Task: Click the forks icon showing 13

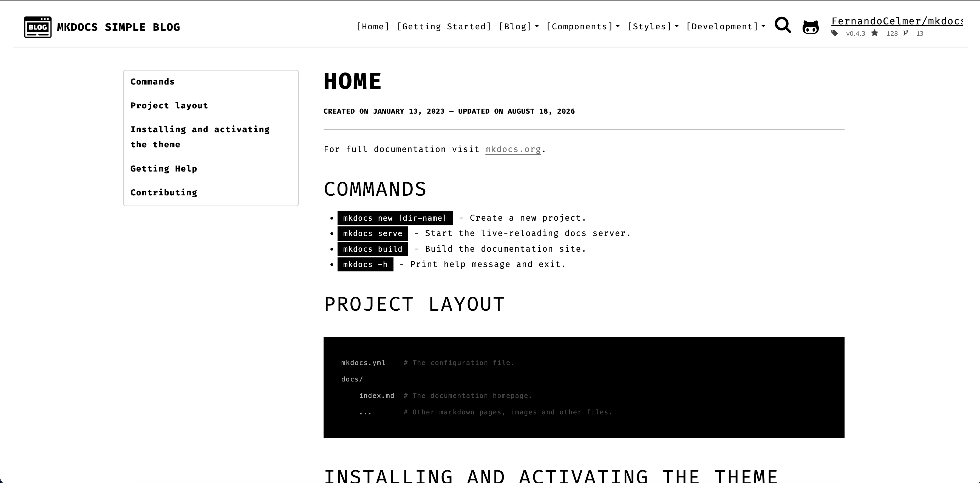Action: 906,33
